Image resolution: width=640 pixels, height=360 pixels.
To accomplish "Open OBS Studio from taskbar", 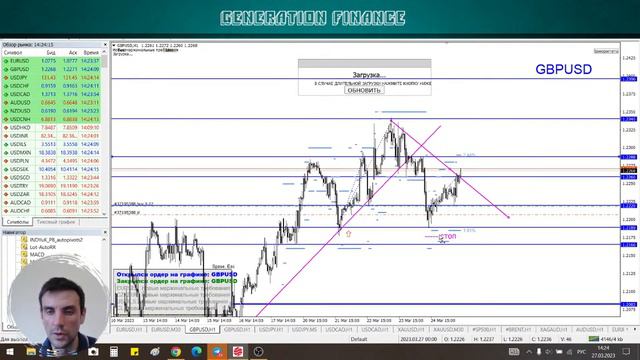I will click(x=258, y=351).
